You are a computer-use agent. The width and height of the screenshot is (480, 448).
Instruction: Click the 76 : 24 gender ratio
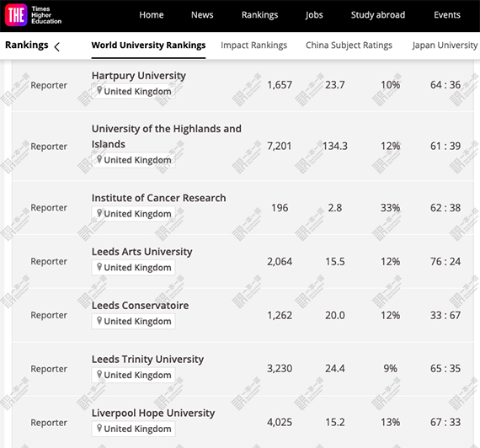(445, 262)
